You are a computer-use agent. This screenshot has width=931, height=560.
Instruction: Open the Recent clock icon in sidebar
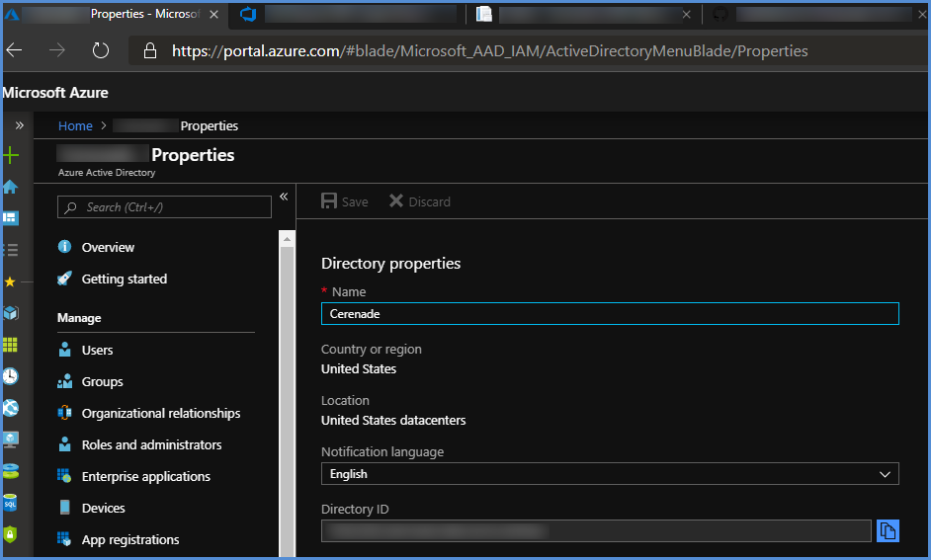pyautogui.click(x=11, y=376)
